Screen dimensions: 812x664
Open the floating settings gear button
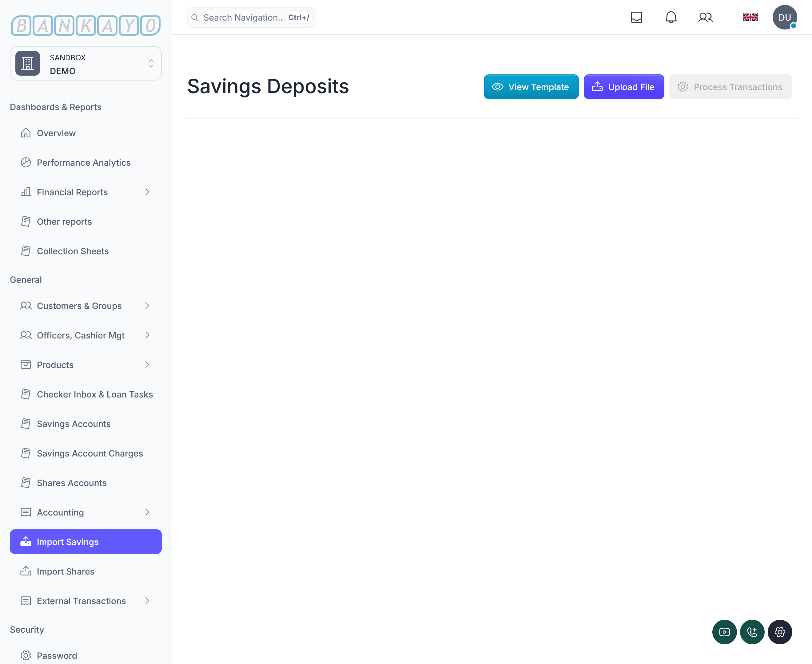click(x=779, y=632)
